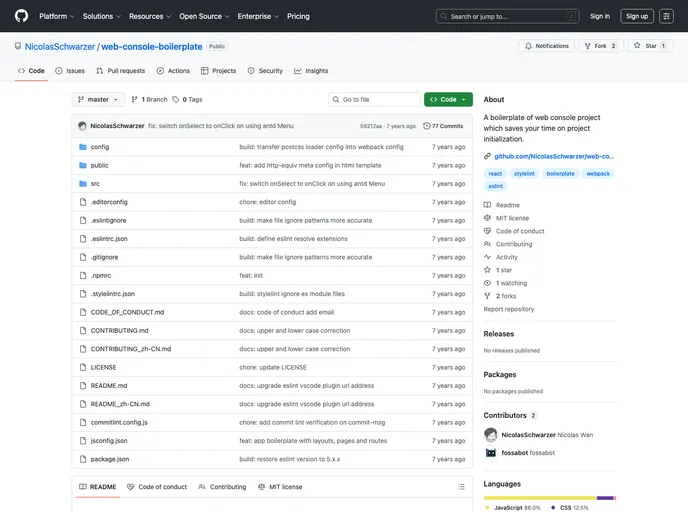Expand the Platform menu
688x512 pixels.
(x=56, y=16)
